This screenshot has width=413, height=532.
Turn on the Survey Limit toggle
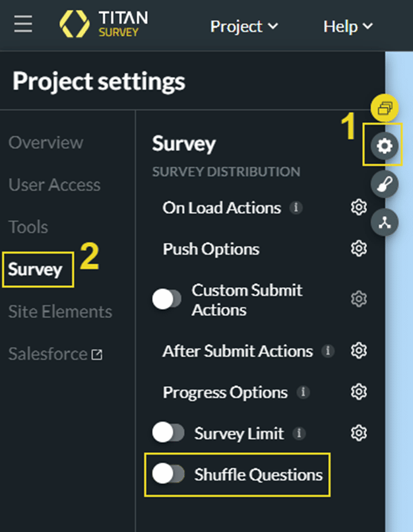(168, 432)
